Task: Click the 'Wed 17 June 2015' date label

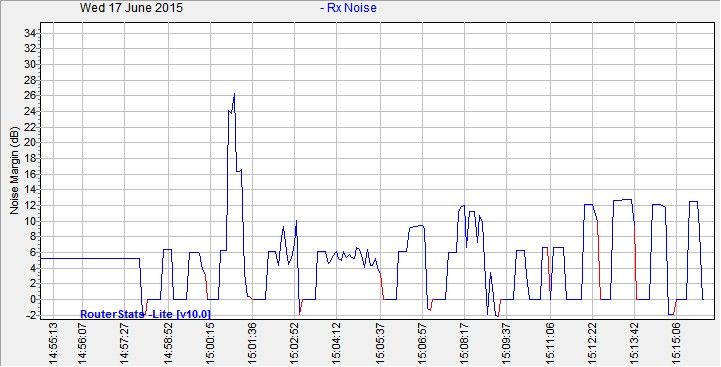Action: coord(131,8)
